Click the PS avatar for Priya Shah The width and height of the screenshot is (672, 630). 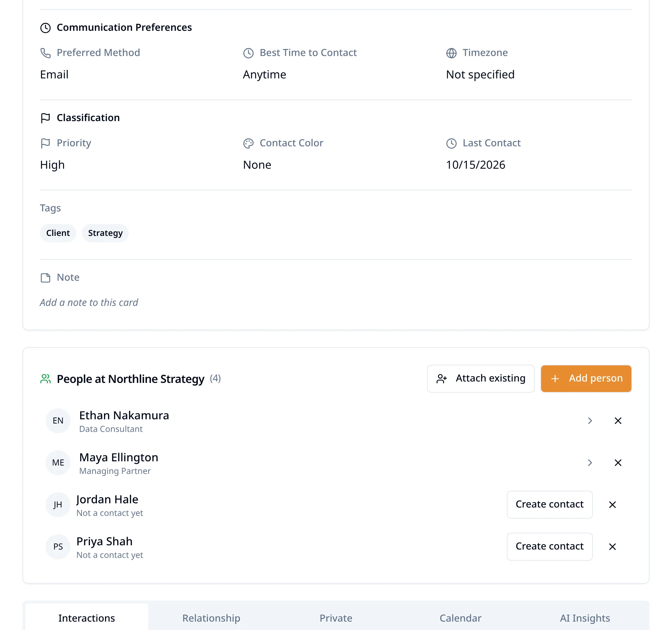point(58,547)
